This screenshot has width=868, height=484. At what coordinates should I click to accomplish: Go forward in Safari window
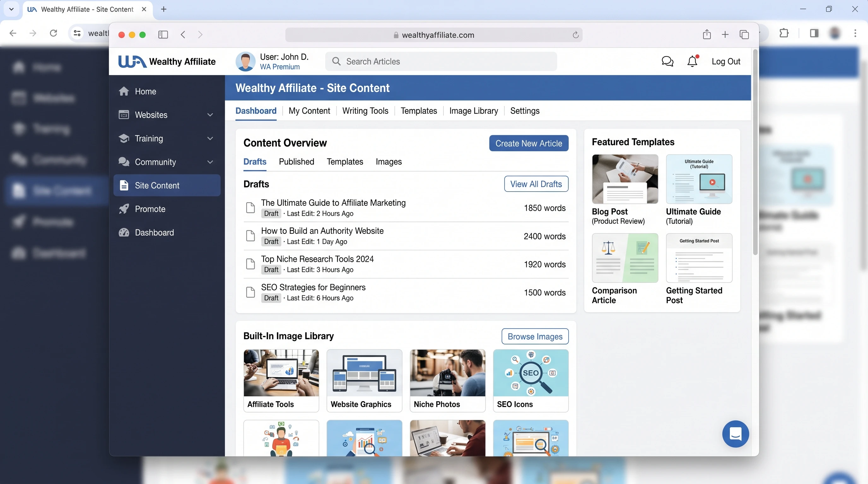[200, 35]
